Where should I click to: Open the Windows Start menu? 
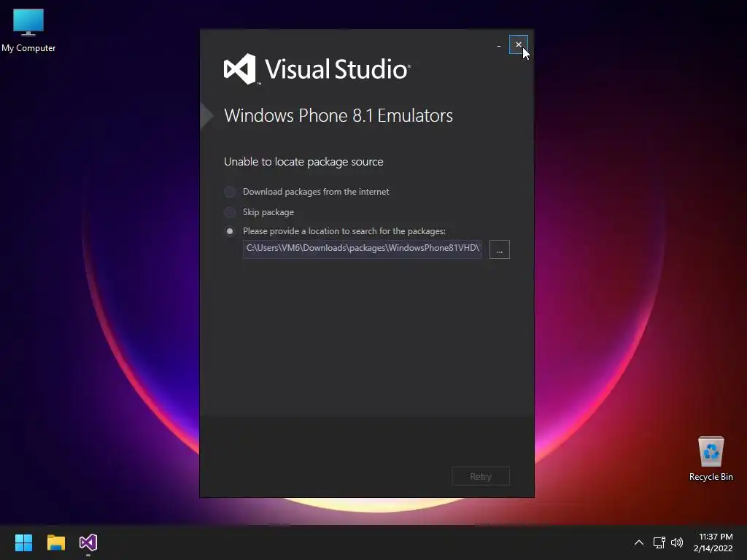[23, 542]
